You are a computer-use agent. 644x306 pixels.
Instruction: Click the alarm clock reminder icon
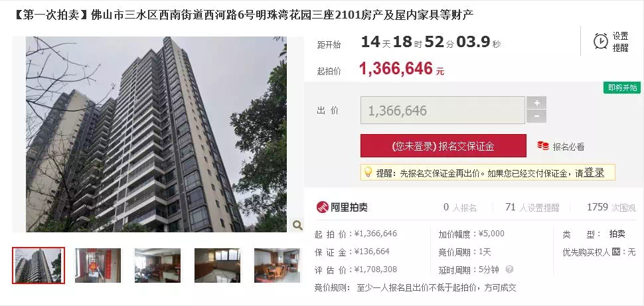pyautogui.click(x=600, y=41)
